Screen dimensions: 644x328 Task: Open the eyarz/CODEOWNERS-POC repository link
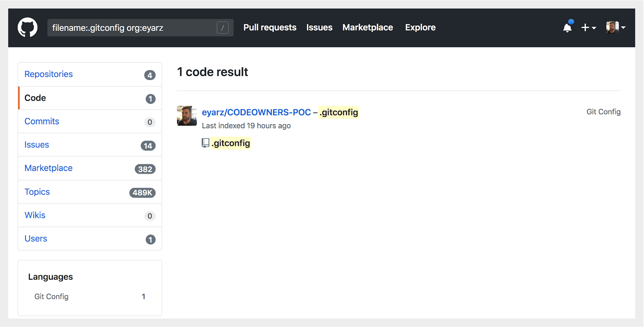(x=256, y=112)
